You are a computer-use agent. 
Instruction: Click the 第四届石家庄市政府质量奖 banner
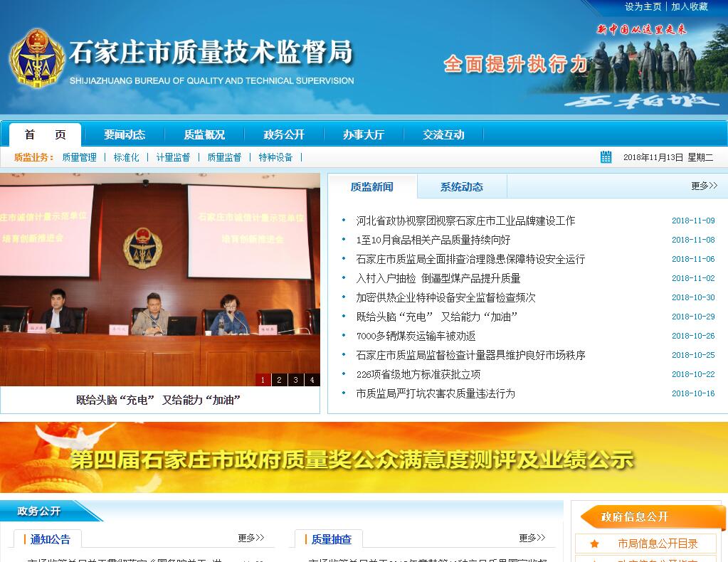(x=364, y=457)
